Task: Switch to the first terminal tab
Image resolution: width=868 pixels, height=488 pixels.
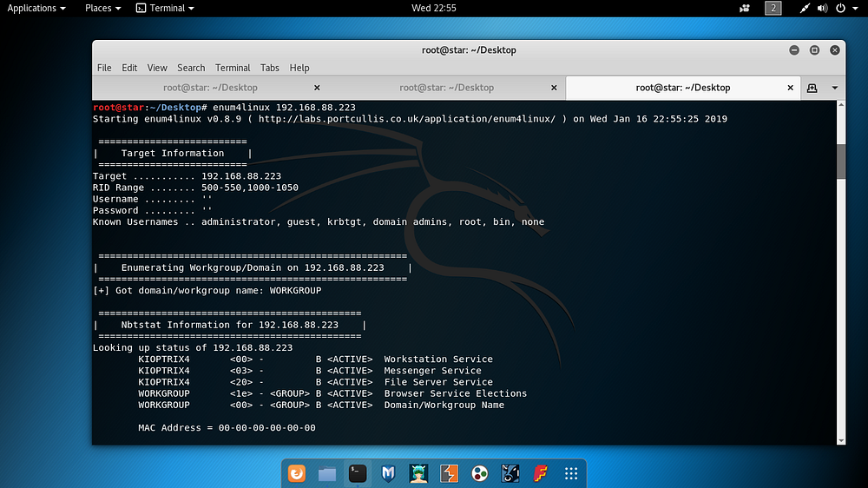Action: pos(210,88)
